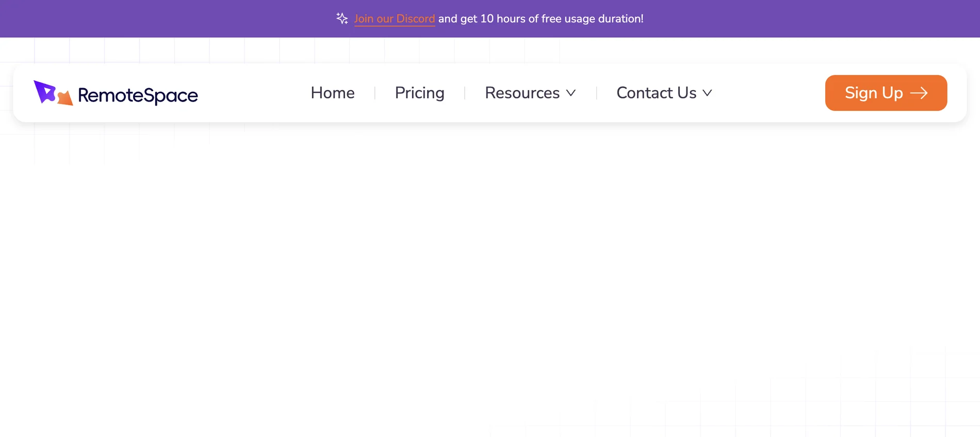Click the divider between Pricing and Resources
The width and height of the screenshot is (980, 437).
pyautogui.click(x=465, y=93)
